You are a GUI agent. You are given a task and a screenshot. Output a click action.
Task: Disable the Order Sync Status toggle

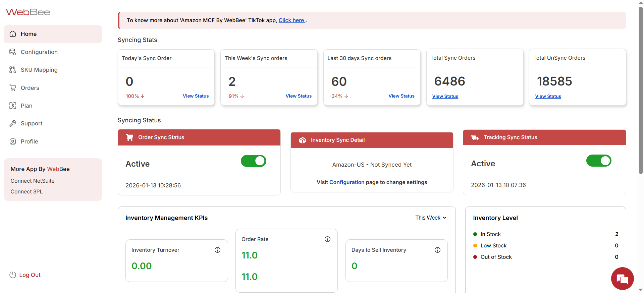253,161
